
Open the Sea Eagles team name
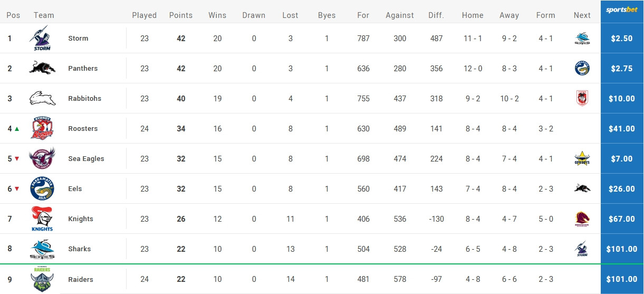[86, 158]
